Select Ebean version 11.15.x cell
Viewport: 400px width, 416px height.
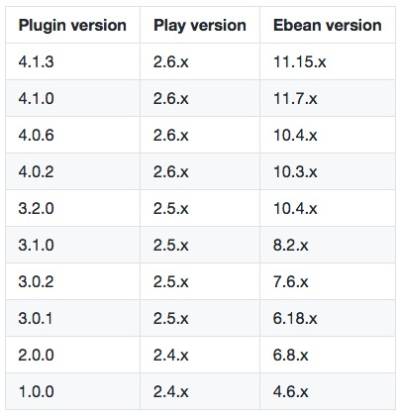[x=328, y=62]
